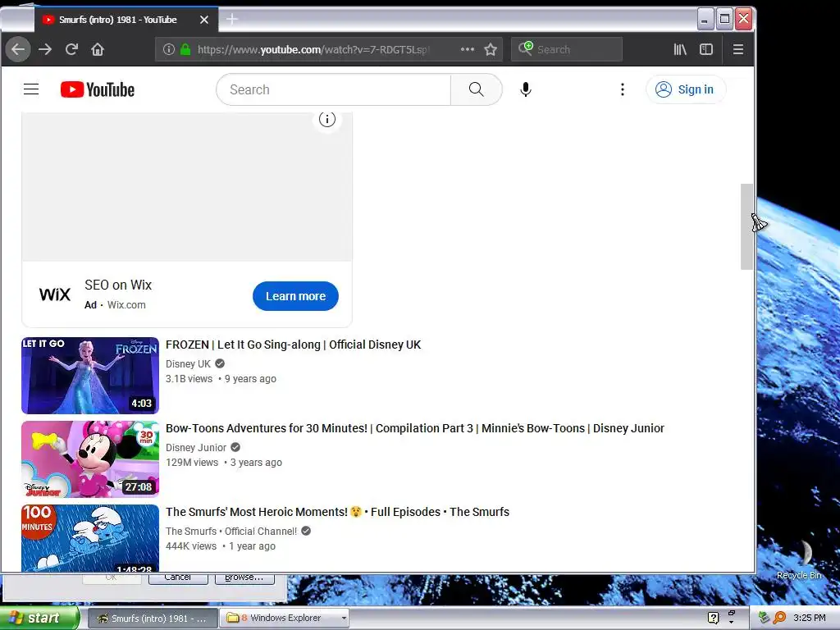Visit The Smurfs Official Channel link

click(231, 531)
